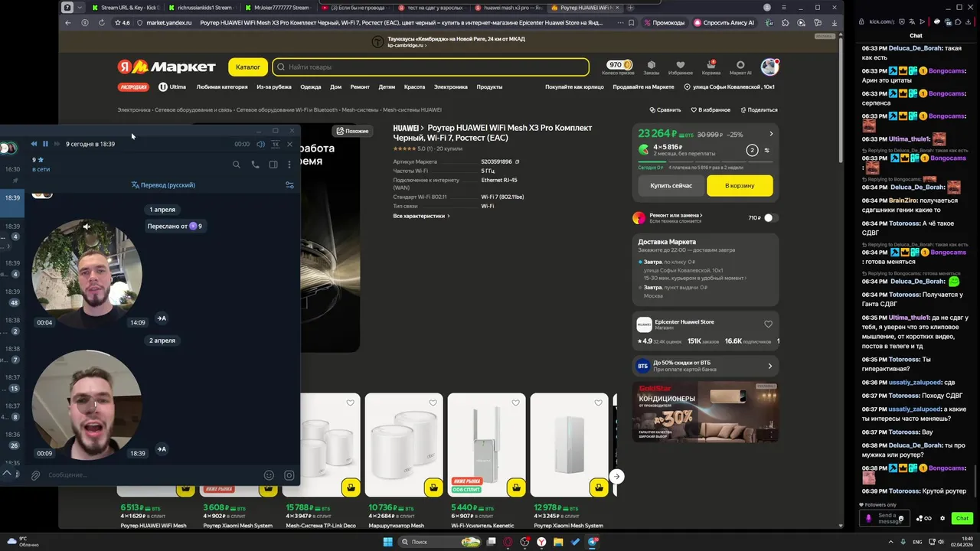
Task: Change delivery address улица Софьи Ковалевской
Action: (x=730, y=87)
